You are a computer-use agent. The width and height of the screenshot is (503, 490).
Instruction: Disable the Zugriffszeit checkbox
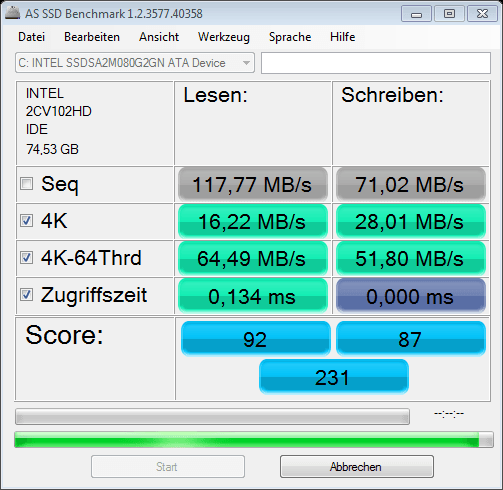[26, 295]
